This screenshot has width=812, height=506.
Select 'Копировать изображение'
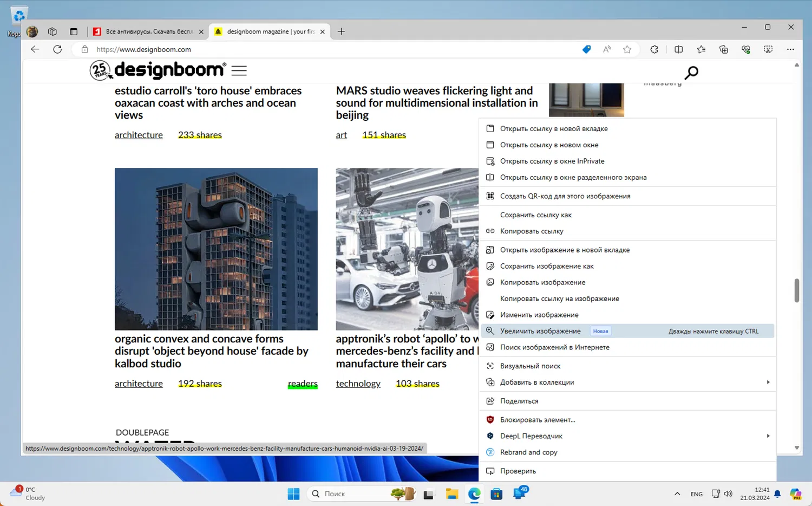tap(628, 283)
